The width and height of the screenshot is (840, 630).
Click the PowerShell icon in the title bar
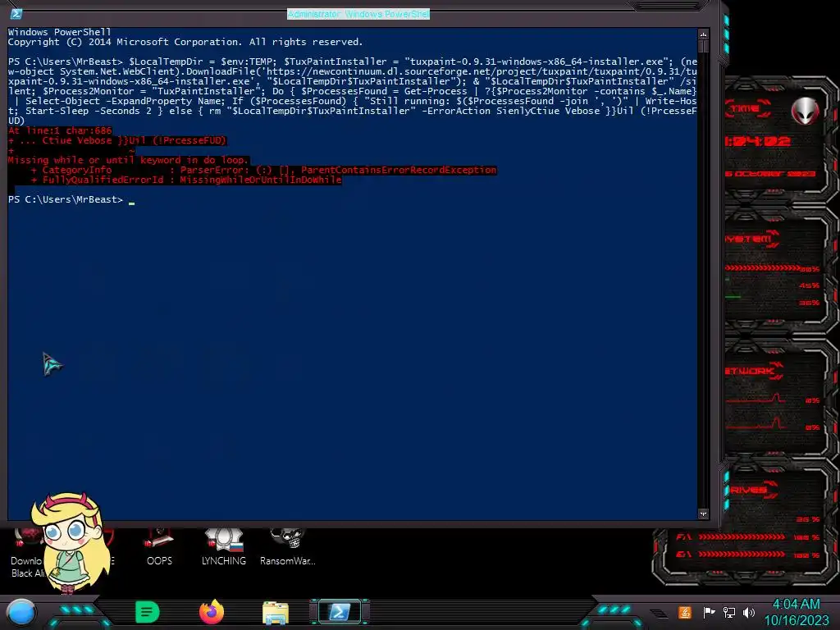[x=16, y=13]
